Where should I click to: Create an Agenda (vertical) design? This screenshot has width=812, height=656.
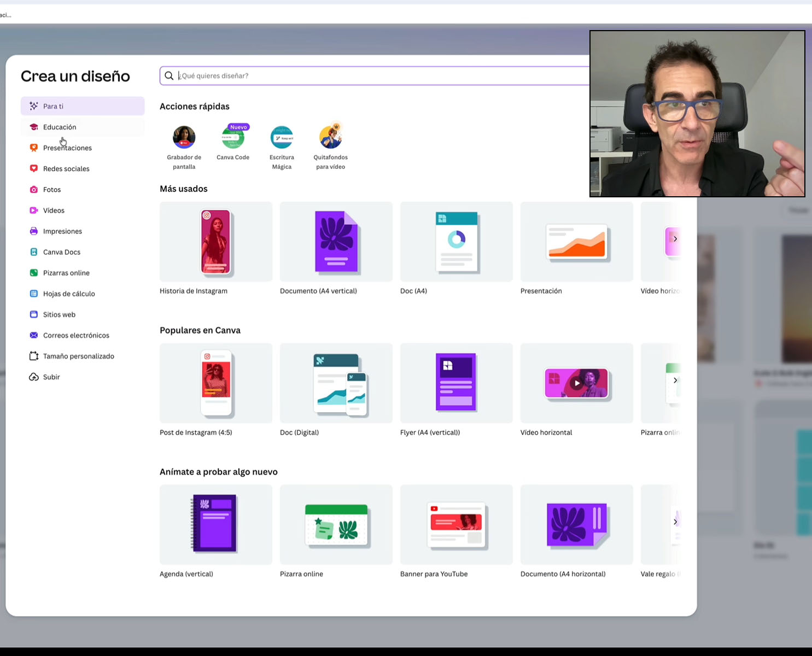[x=216, y=525]
